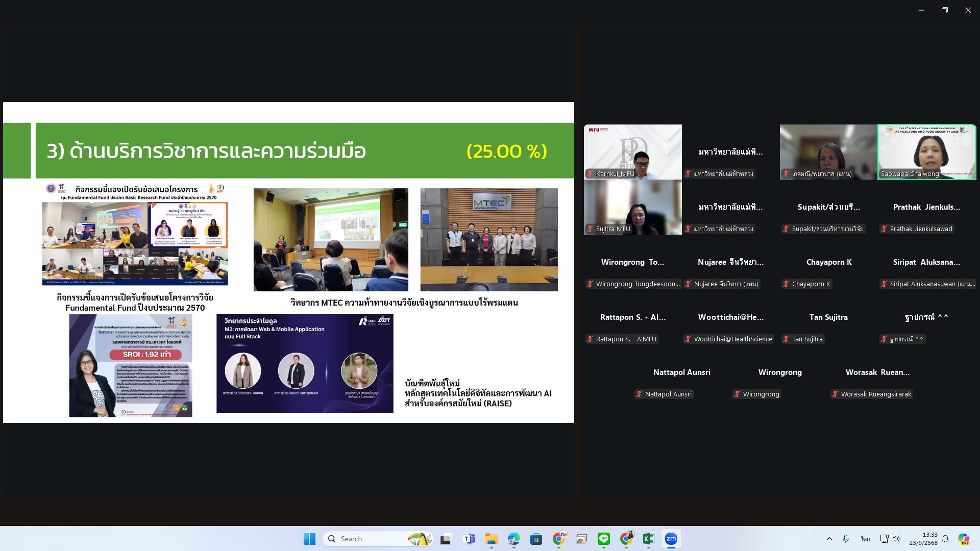Select Saowapa Chaiwong's video tile
Image resolution: width=980 pixels, height=551 pixels.
click(x=926, y=152)
